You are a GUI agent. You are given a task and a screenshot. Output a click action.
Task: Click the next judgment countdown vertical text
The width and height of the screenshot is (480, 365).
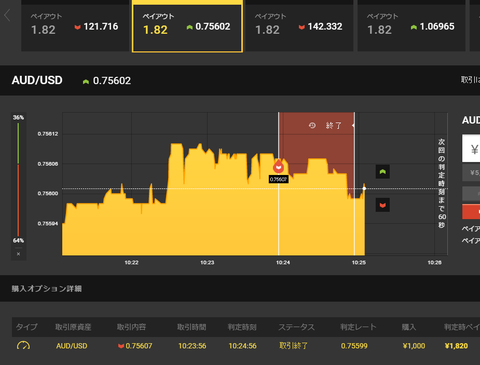(441, 183)
